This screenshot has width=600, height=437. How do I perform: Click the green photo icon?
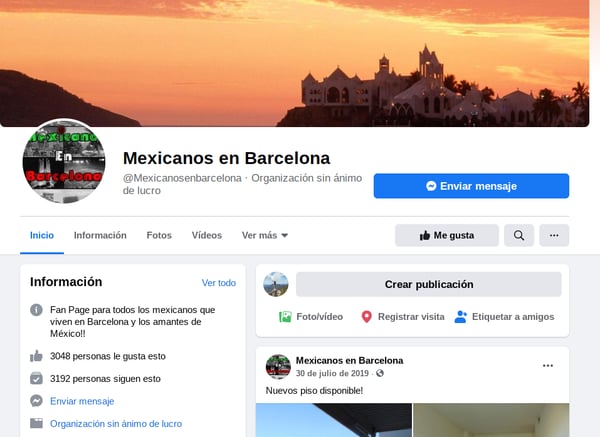click(x=285, y=317)
